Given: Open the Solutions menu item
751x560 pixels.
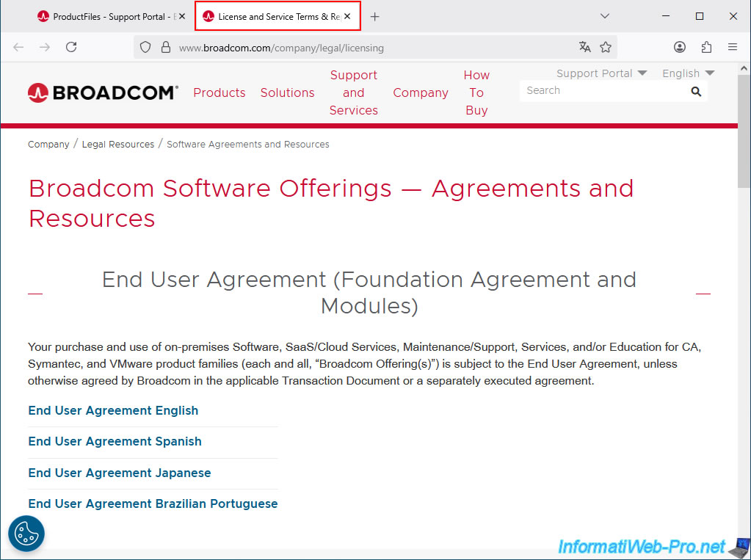Looking at the screenshot, I should click(287, 92).
